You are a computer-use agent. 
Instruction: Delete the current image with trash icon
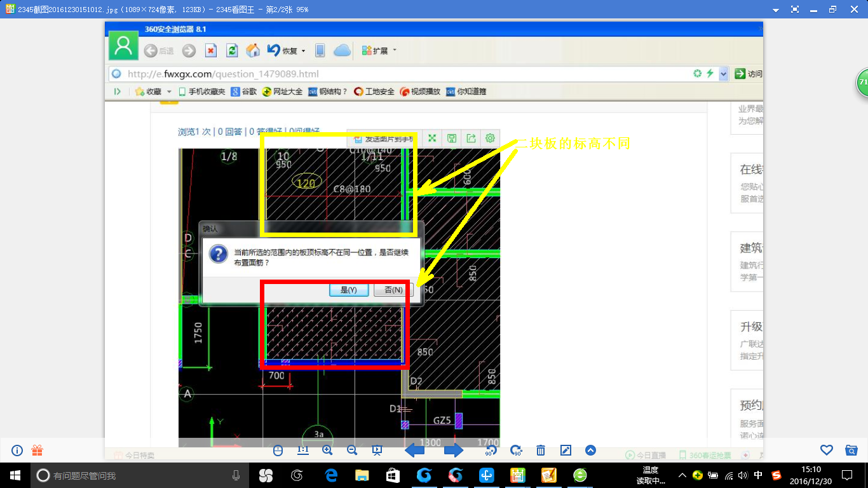click(x=541, y=451)
